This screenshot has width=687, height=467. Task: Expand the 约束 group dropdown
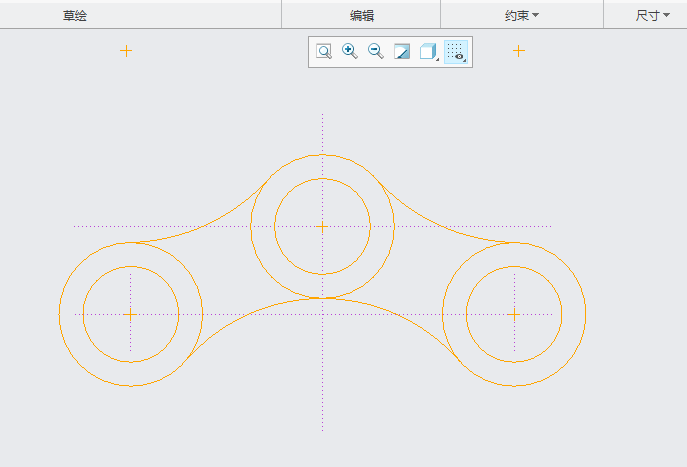521,15
